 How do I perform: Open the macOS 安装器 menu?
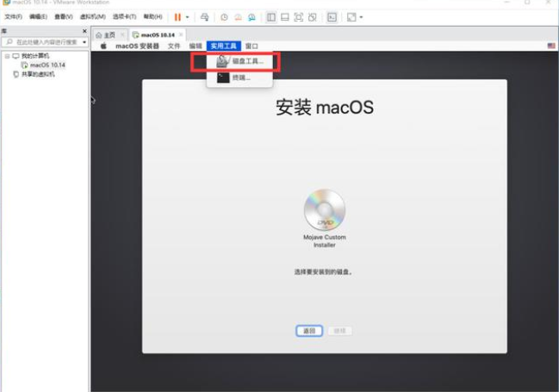[x=137, y=46]
